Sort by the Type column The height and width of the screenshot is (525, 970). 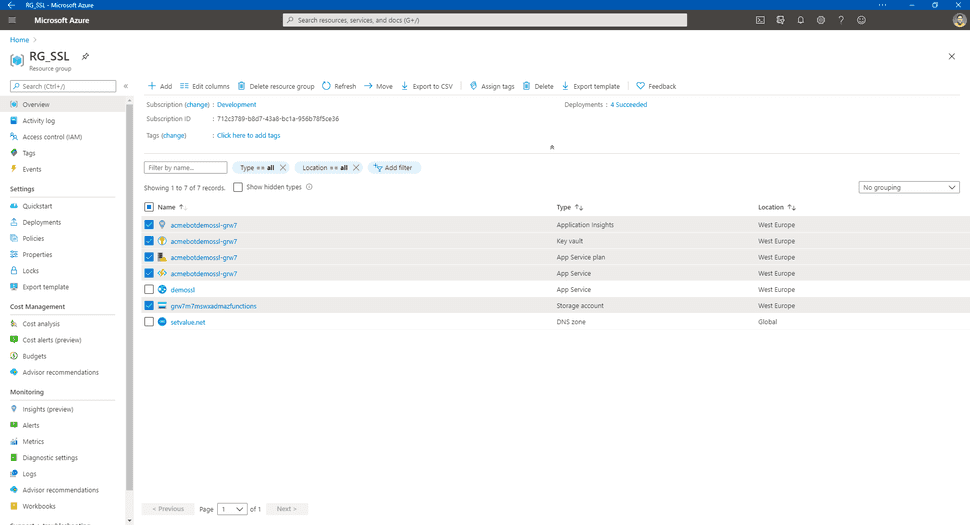570,207
